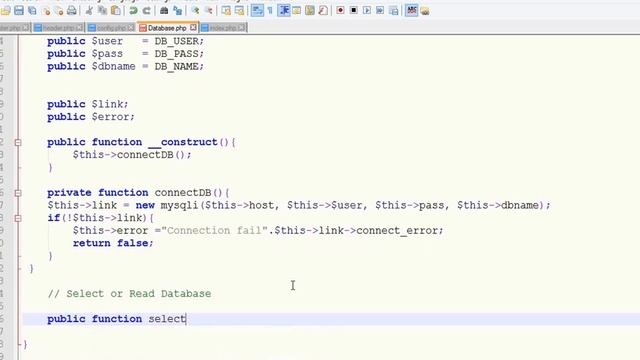640x360 pixels.
Task: Collapse the connectDB function fold marker
Action: click(x=18, y=193)
